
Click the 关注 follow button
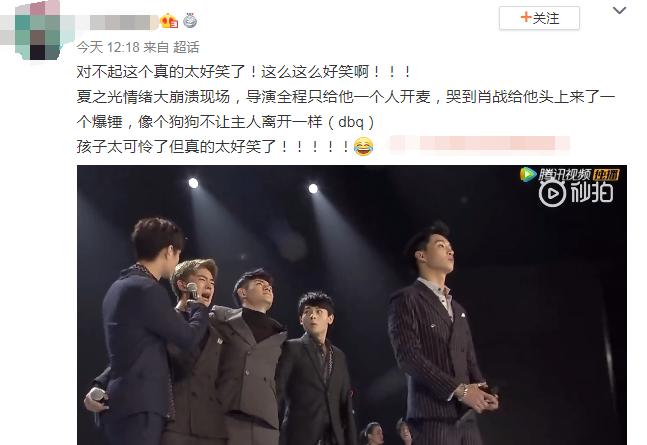539,18
